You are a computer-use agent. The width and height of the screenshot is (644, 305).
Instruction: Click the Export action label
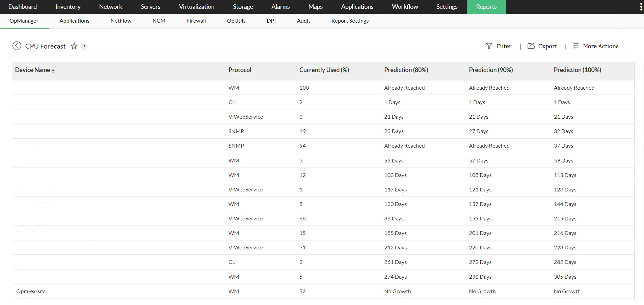coord(547,46)
